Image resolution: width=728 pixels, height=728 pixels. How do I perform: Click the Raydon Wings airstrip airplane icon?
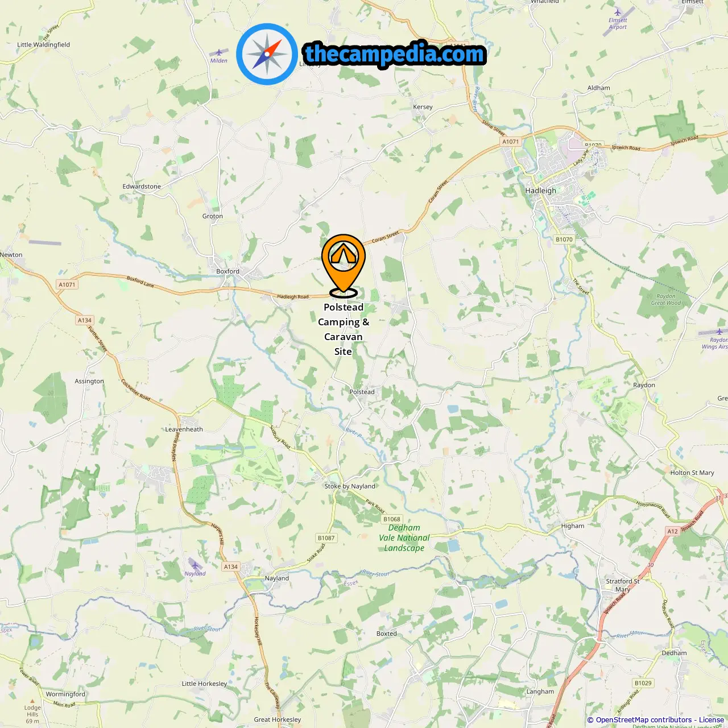(x=719, y=332)
